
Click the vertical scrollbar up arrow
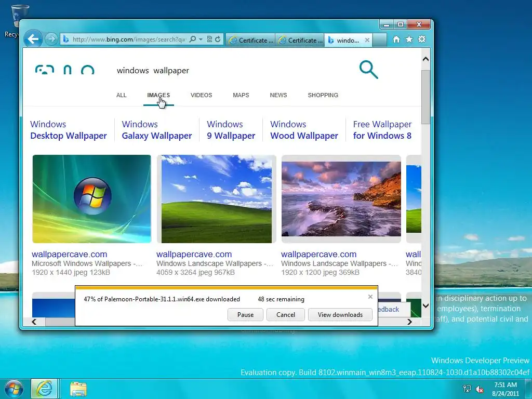click(x=426, y=59)
